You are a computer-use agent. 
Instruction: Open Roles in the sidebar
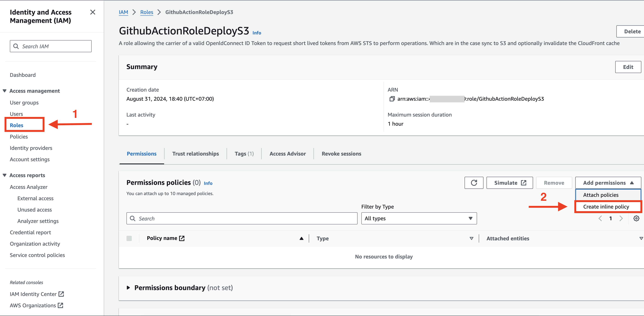pos(16,125)
